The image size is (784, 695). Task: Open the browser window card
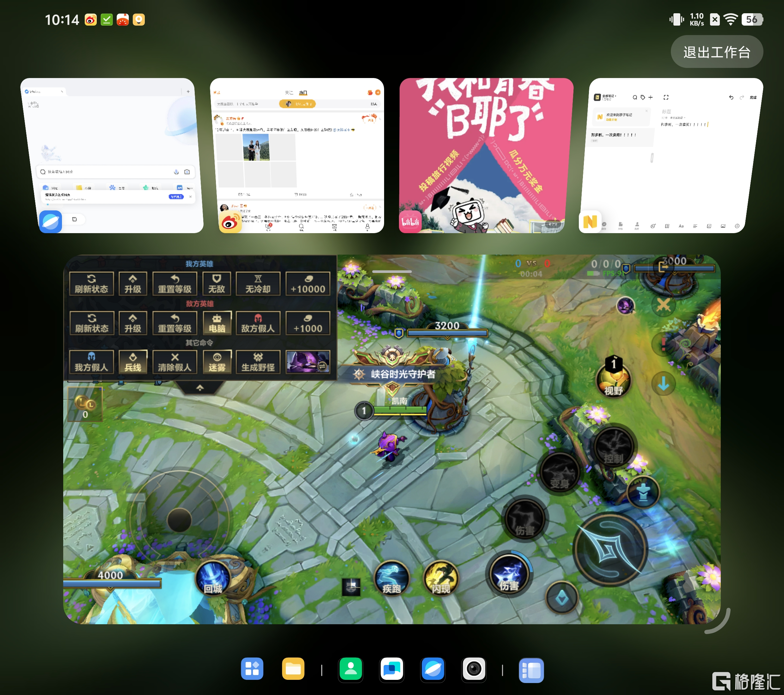click(112, 155)
